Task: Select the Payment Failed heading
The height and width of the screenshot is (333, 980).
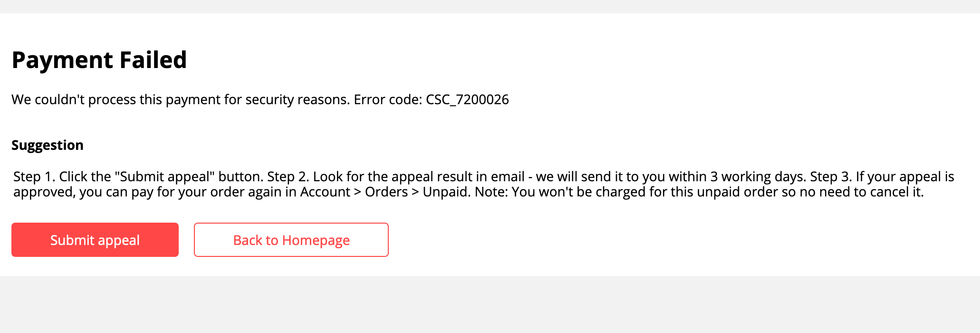Action: click(99, 60)
